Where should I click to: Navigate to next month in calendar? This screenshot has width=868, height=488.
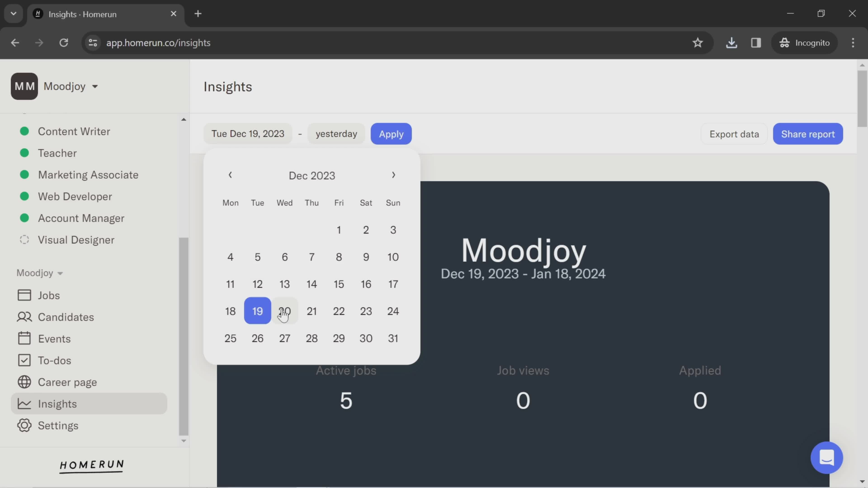pos(394,175)
